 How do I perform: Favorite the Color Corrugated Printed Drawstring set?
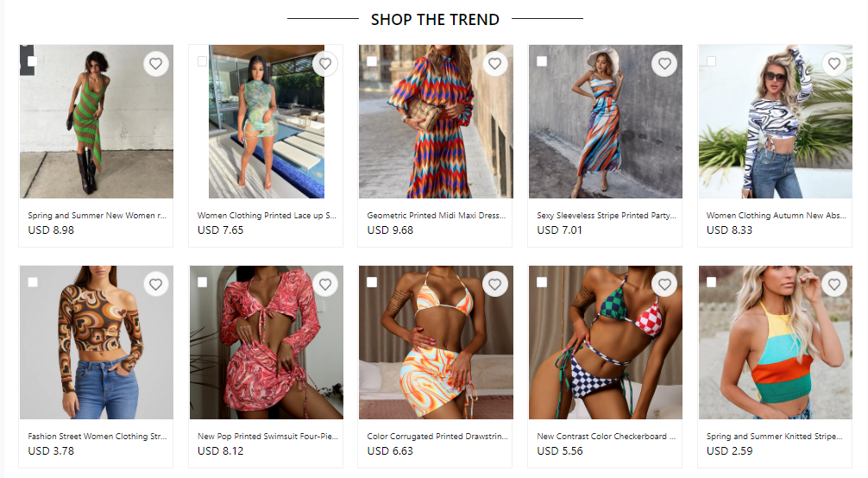(494, 284)
